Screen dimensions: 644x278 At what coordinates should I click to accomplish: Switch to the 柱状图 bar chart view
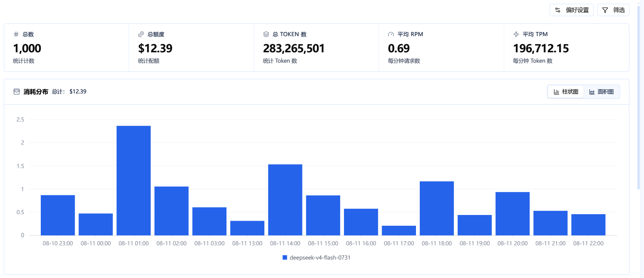pyautogui.click(x=566, y=92)
